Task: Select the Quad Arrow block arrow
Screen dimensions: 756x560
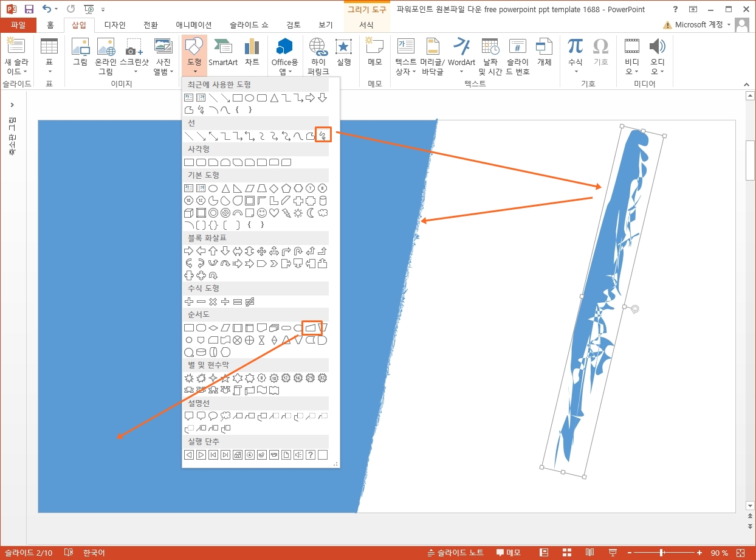Action: click(x=262, y=251)
